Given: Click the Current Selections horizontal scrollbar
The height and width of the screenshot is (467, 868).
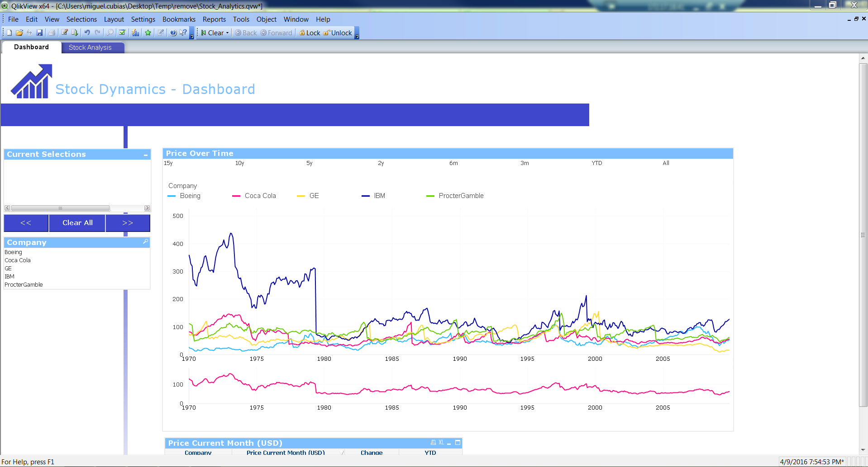Looking at the screenshot, I should coord(60,208).
